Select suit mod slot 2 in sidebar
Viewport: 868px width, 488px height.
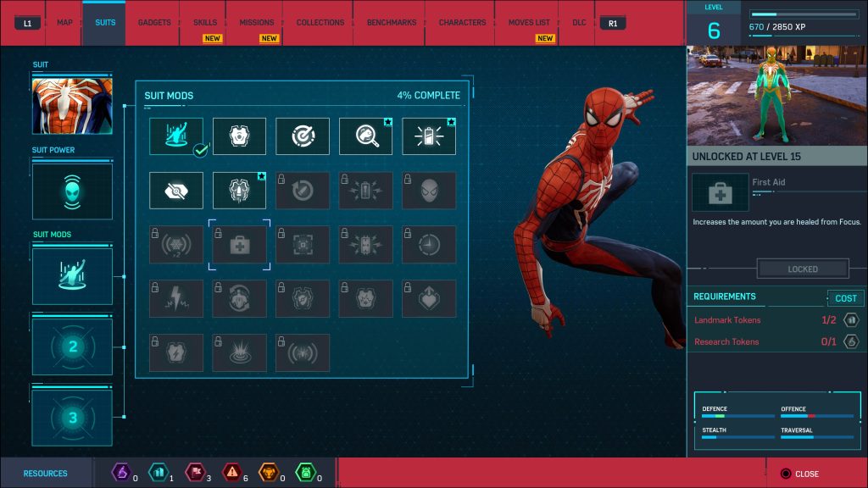[x=72, y=346]
